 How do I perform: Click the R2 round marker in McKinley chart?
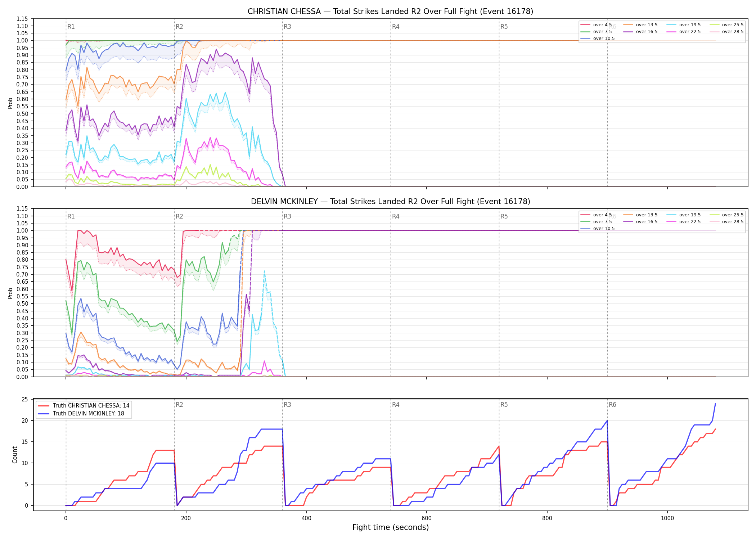coord(179,216)
